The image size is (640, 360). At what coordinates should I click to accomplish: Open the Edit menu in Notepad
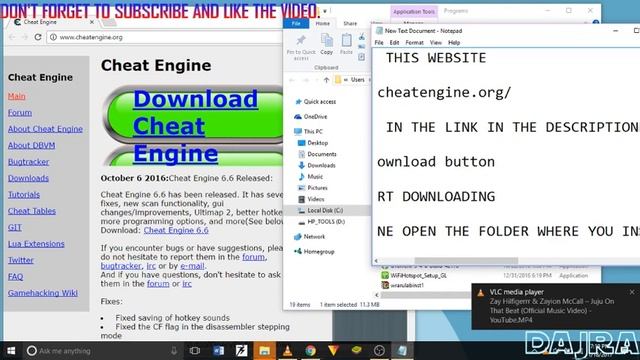[x=394, y=42]
